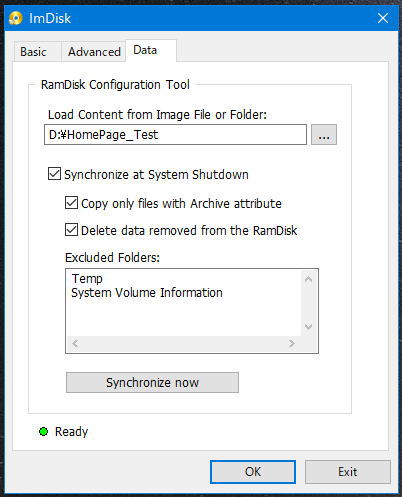Click the Exit button
402x497 pixels.
click(348, 472)
